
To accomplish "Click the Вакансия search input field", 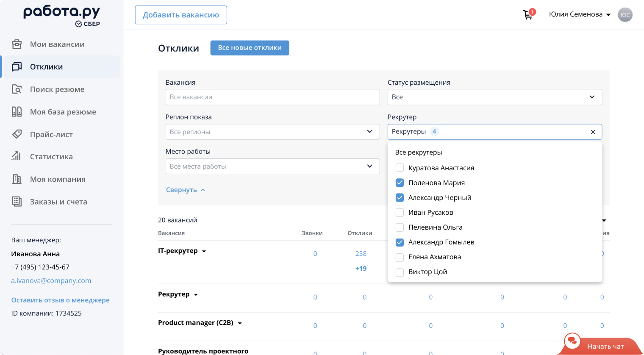I will 272,97.
